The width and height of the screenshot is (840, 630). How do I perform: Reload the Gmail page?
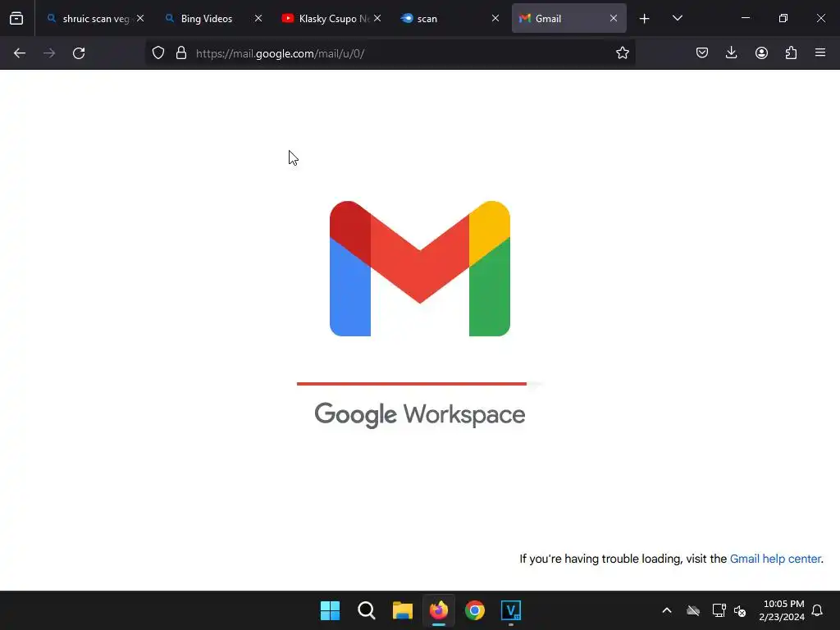click(x=79, y=53)
